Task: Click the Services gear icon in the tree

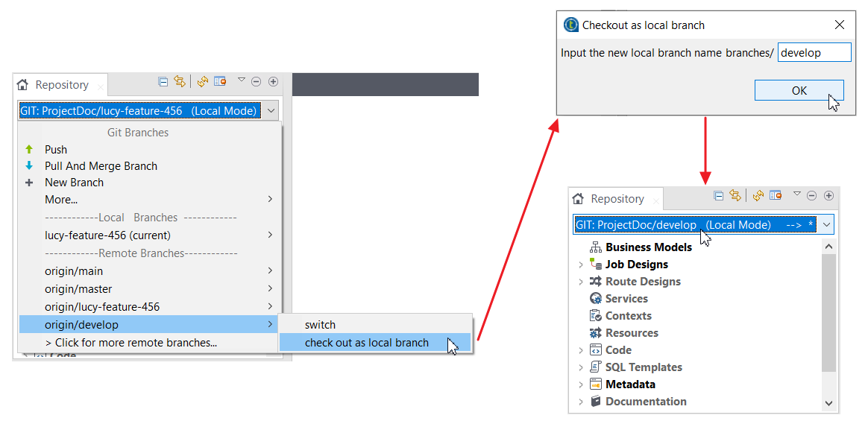Action: point(596,298)
